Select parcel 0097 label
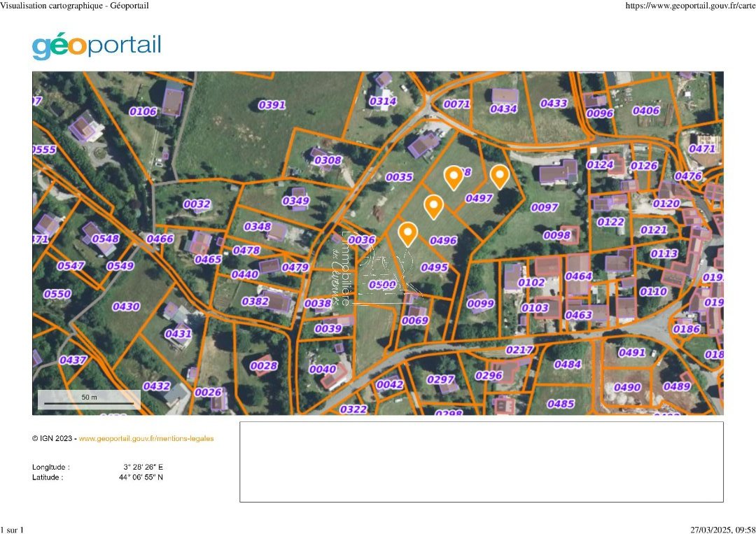 (x=544, y=207)
